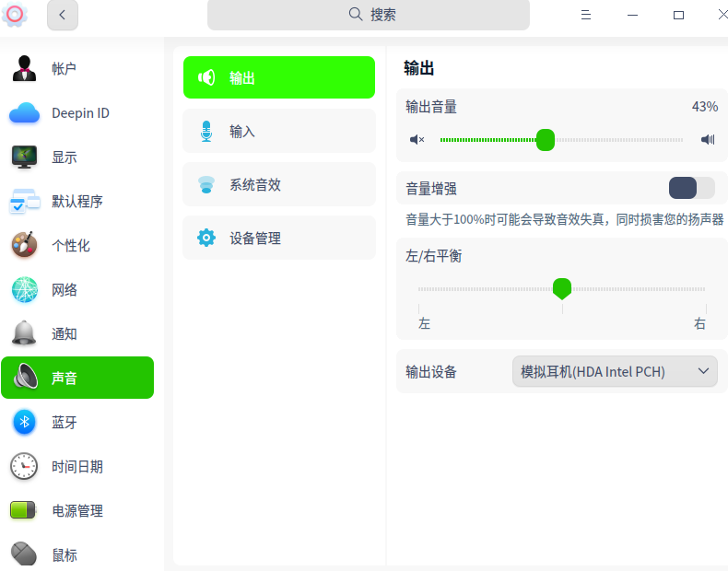
Task: Select 声音 in the sidebar
Action: point(77,378)
